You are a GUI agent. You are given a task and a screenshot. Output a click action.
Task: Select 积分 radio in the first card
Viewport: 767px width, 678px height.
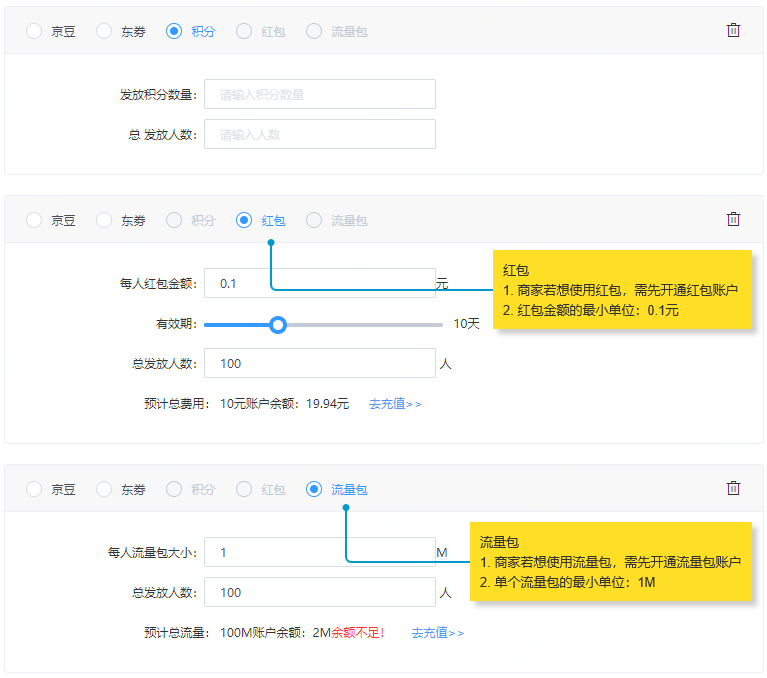pyautogui.click(x=174, y=31)
